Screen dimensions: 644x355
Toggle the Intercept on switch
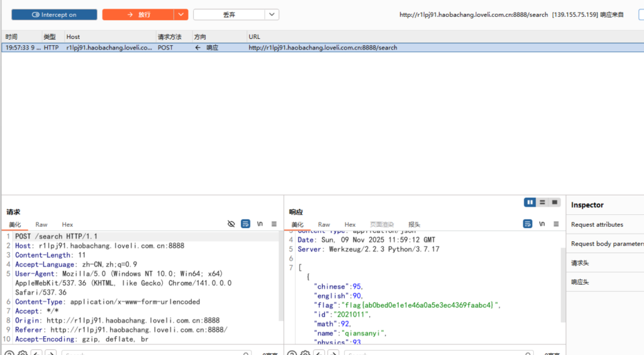54,14
